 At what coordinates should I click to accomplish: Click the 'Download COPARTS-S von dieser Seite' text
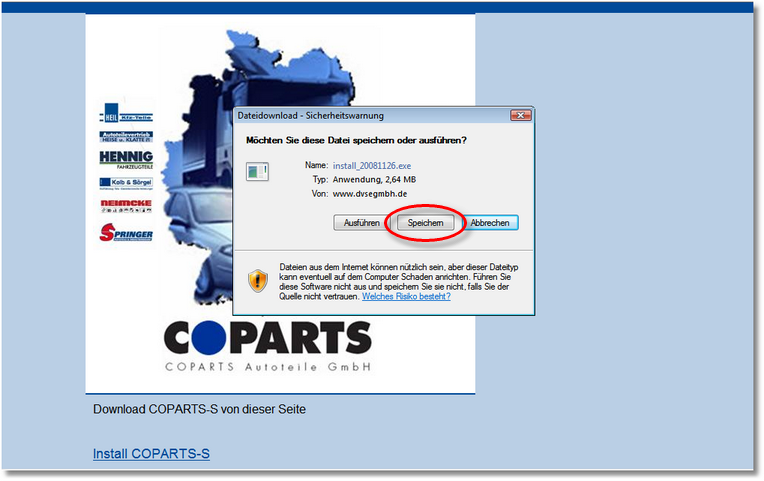point(199,409)
